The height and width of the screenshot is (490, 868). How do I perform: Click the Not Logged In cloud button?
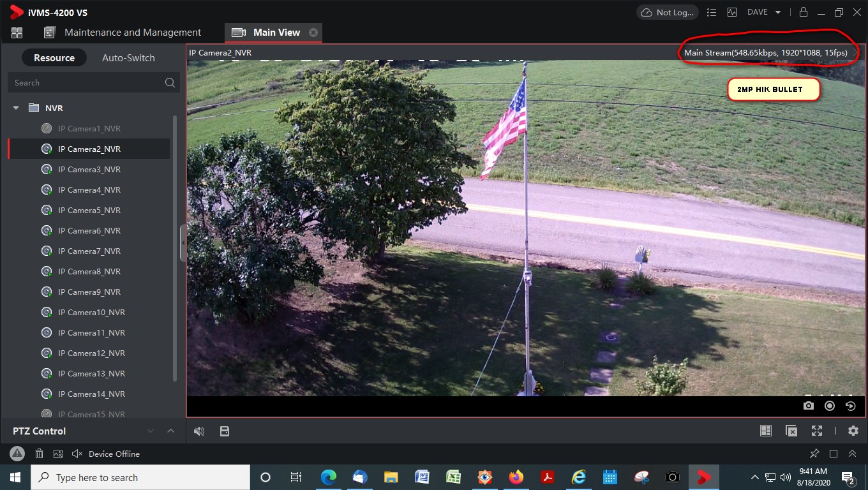[668, 12]
